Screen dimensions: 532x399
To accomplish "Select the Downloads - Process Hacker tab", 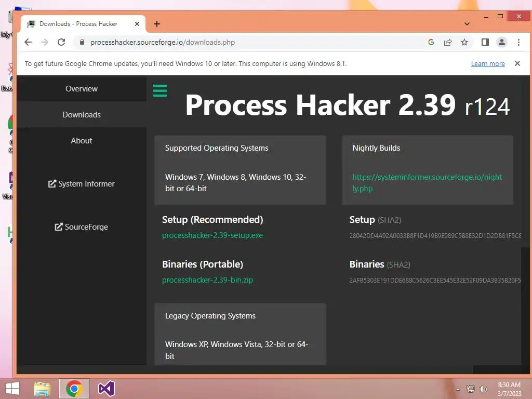I will tap(83, 24).
